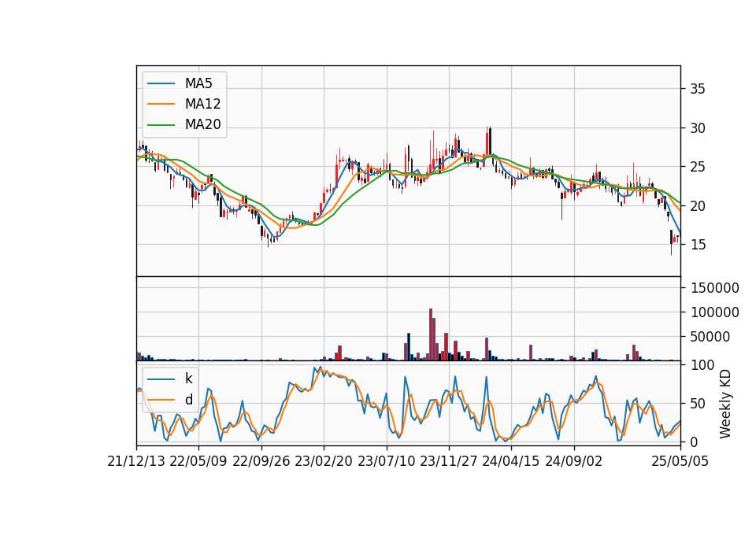756x543 pixels.
Task: Click the price axis value 35
Action: pos(698,89)
